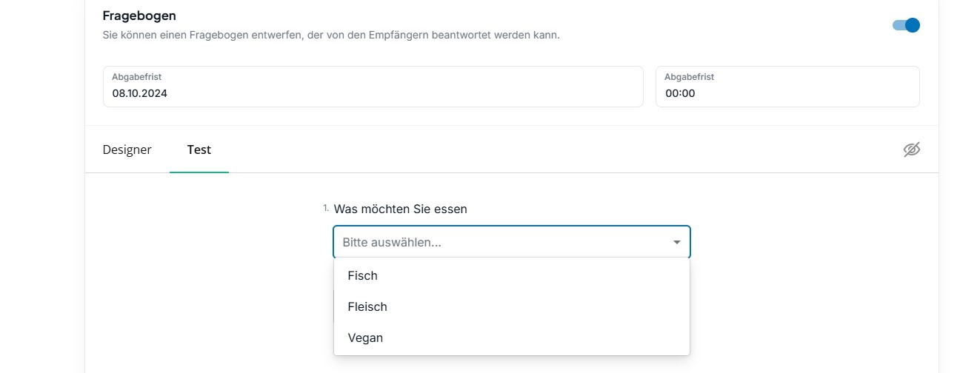Click the caret arrow in the dropdown
The height and width of the screenshot is (373, 980).
pyautogui.click(x=676, y=243)
